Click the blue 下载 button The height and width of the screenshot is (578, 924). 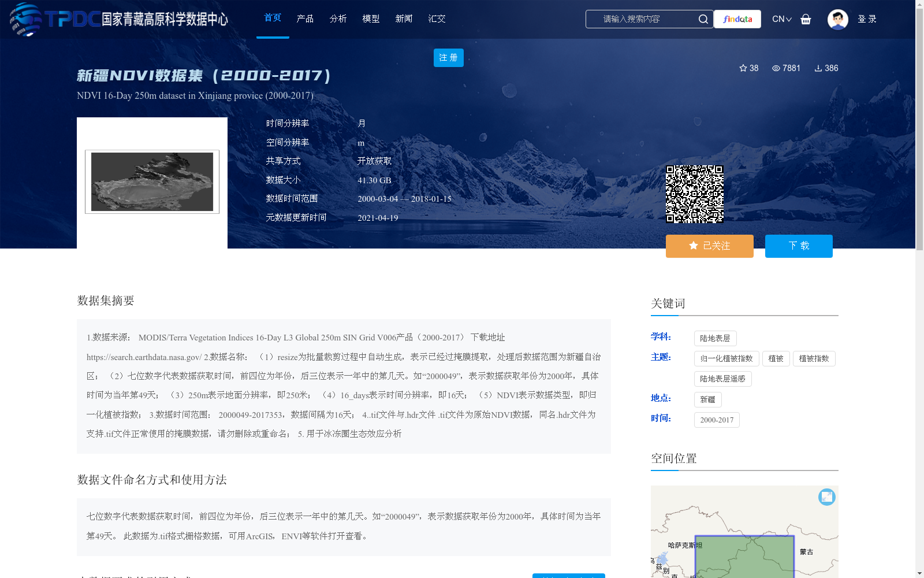click(x=799, y=246)
